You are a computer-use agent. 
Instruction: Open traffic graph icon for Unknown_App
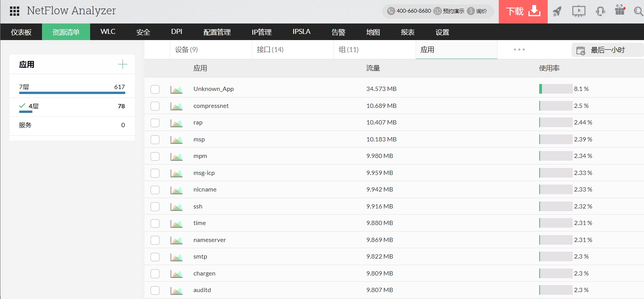[x=176, y=89]
